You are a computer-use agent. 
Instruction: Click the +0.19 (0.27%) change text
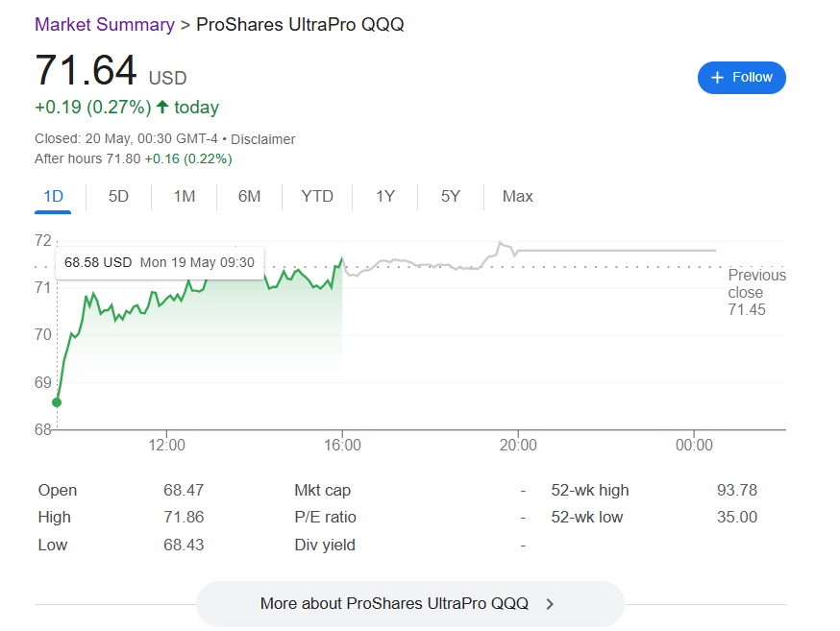(x=93, y=107)
